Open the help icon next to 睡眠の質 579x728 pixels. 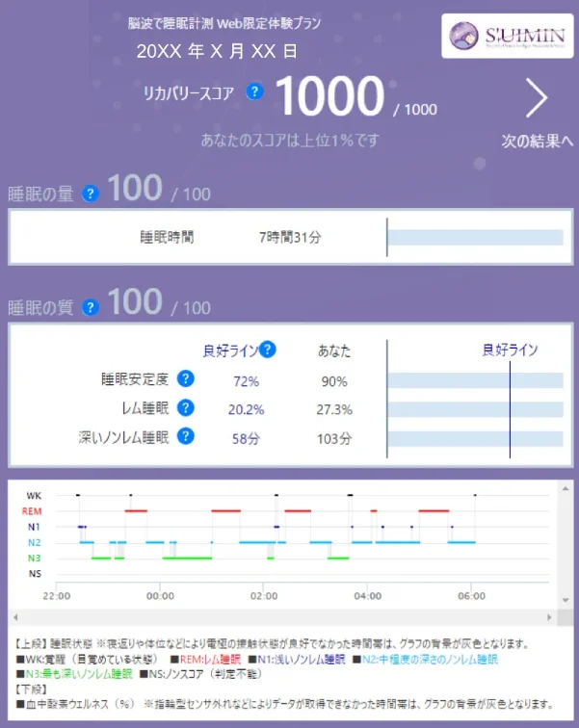pos(91,307)
